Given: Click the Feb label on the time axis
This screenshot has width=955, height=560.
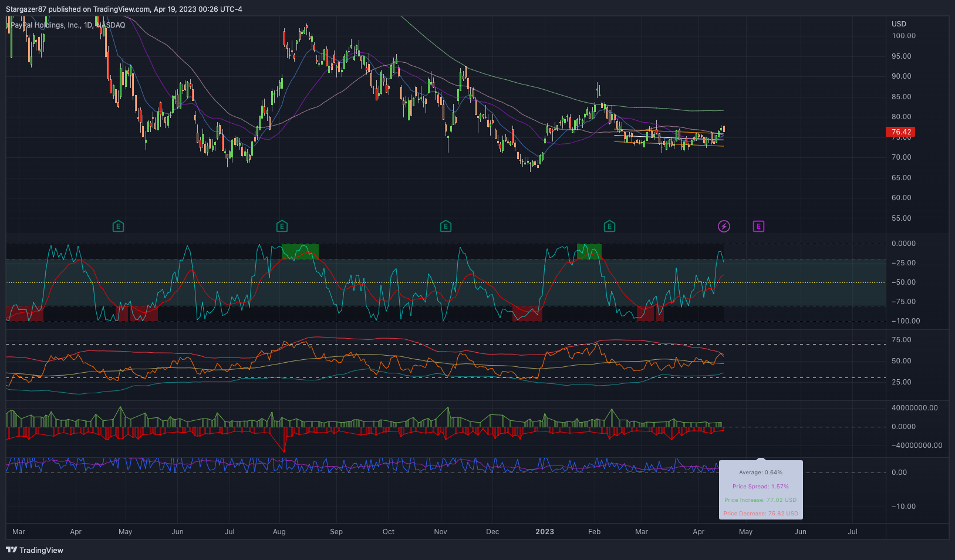Looking at the screenshot, I should [x=594, y=532].
